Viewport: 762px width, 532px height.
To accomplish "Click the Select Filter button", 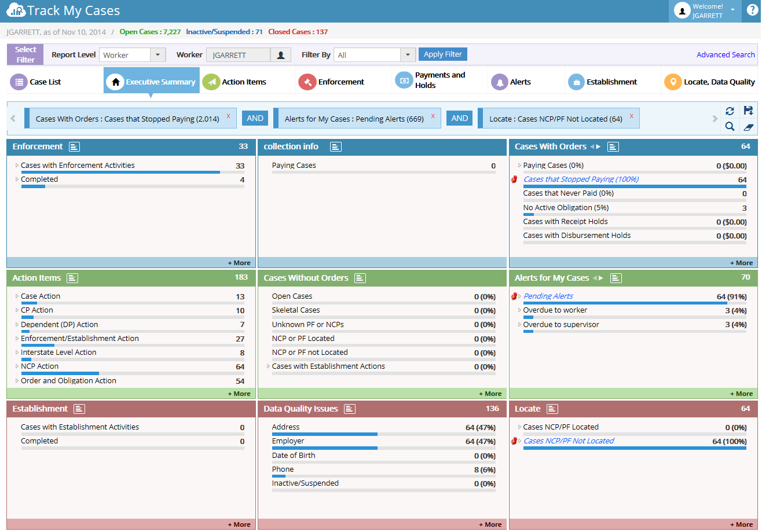I will (x=25, y=54).
